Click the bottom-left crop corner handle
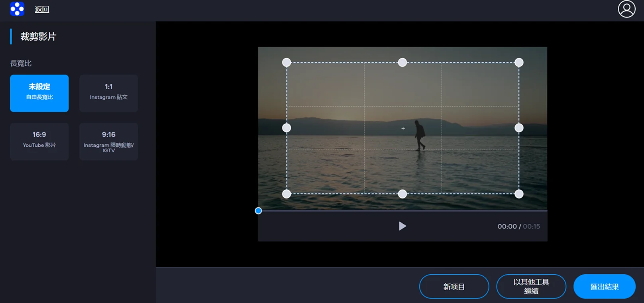The image size is (644, 303). (287, 194)
